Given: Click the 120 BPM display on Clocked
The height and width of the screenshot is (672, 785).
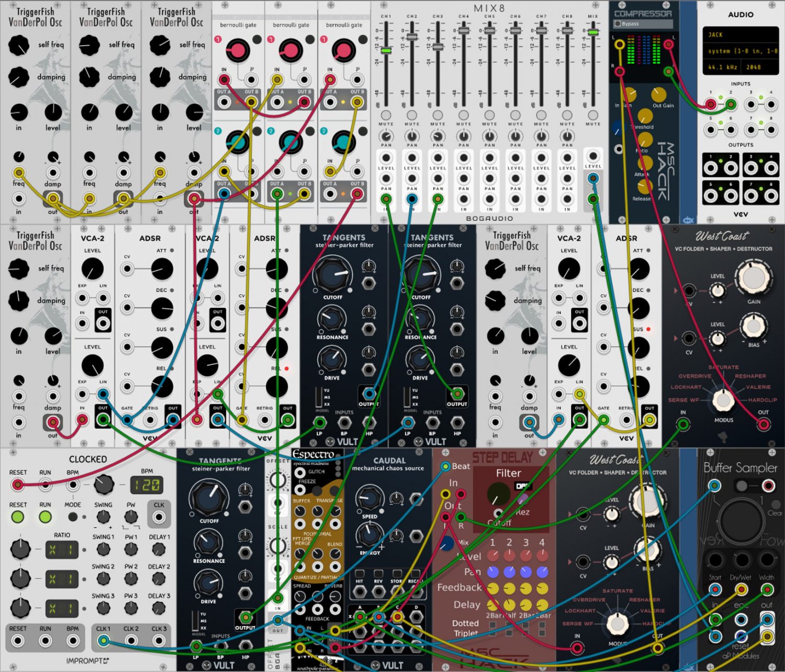Looking at the screenshot, I should 147,485.
